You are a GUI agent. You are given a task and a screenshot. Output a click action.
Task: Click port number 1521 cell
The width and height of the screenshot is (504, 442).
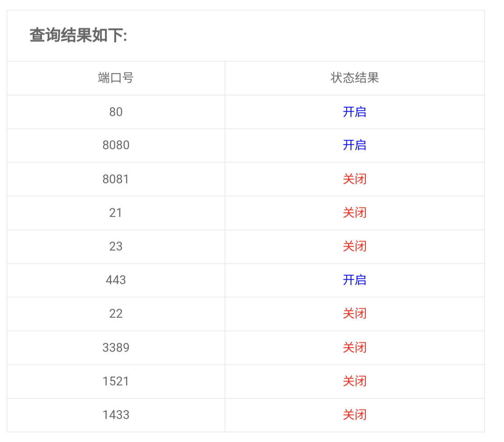click(x=116, y=381)
